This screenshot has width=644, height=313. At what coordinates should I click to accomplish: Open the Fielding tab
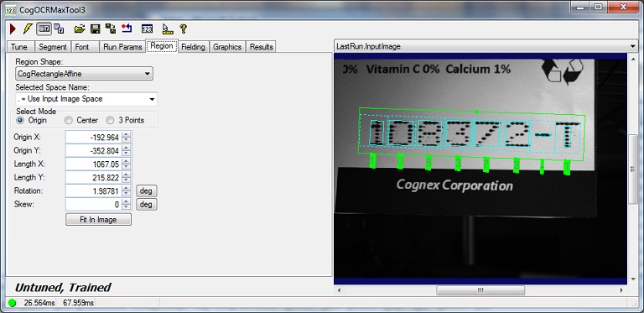coord(193,47)
